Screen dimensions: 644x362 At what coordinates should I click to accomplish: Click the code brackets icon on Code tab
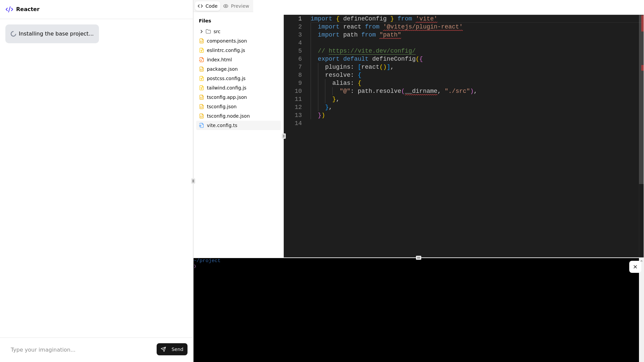point(200,6)
